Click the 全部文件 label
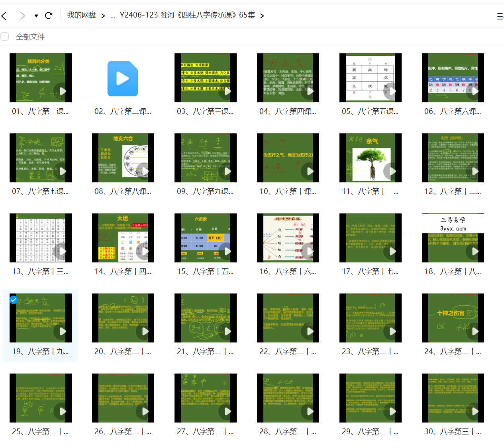The image size is (504, 448). [x=30, y=37]
